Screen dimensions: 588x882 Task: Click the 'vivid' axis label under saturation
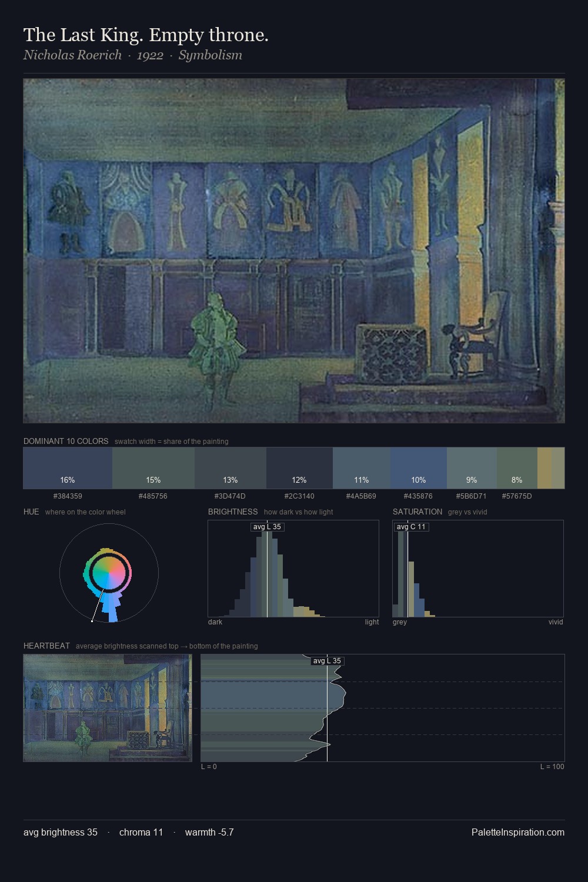tap(556, 622)
